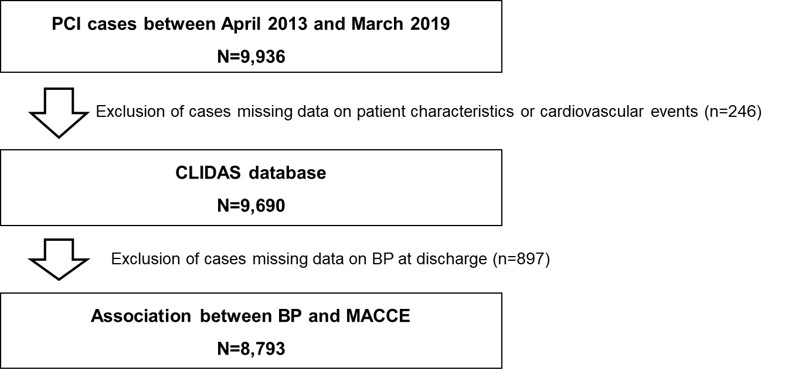Click the second downward arrow shape
This screenshot has width=785, height=370.
tap(59, 259)
